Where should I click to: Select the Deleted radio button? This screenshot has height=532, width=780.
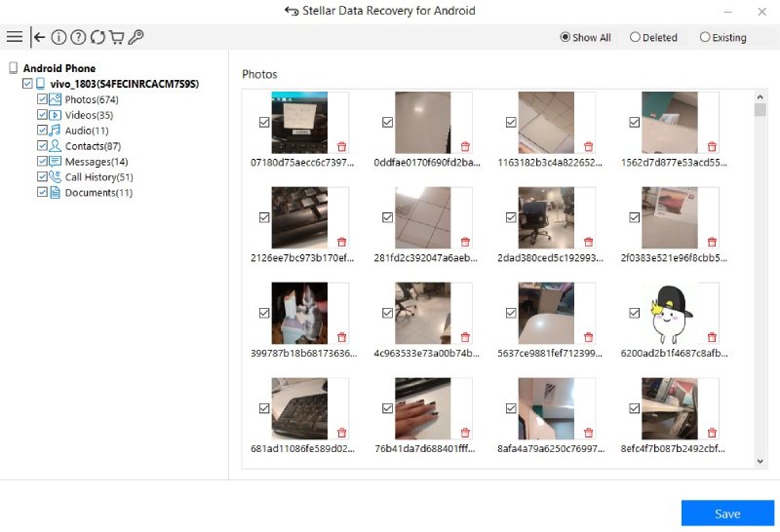636,37
